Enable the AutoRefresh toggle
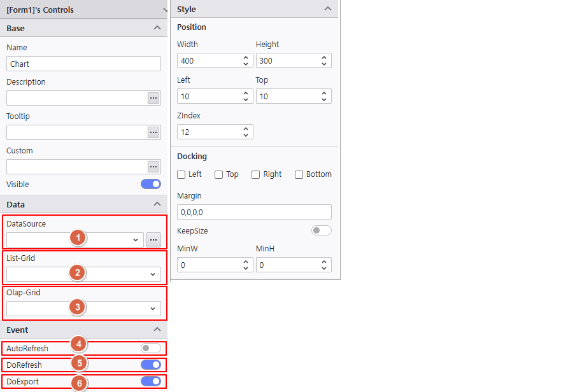Image resolution: width=582 pixels, height=392 pixels. [x=151, y=348]
